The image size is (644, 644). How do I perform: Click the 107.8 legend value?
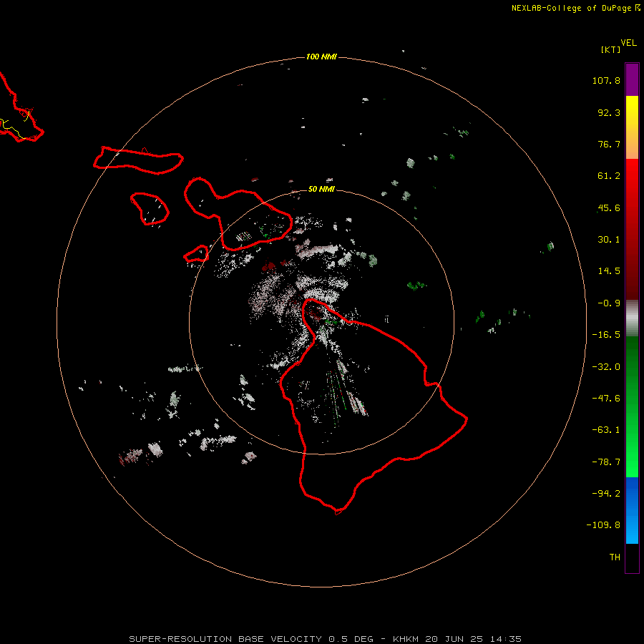click(606, 80)
